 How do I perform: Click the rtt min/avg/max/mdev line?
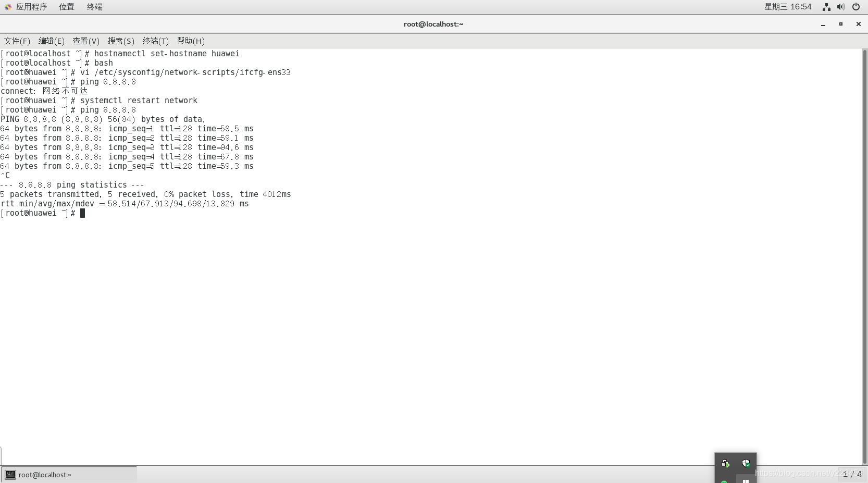pyautogui.click(x=125, y=204)
